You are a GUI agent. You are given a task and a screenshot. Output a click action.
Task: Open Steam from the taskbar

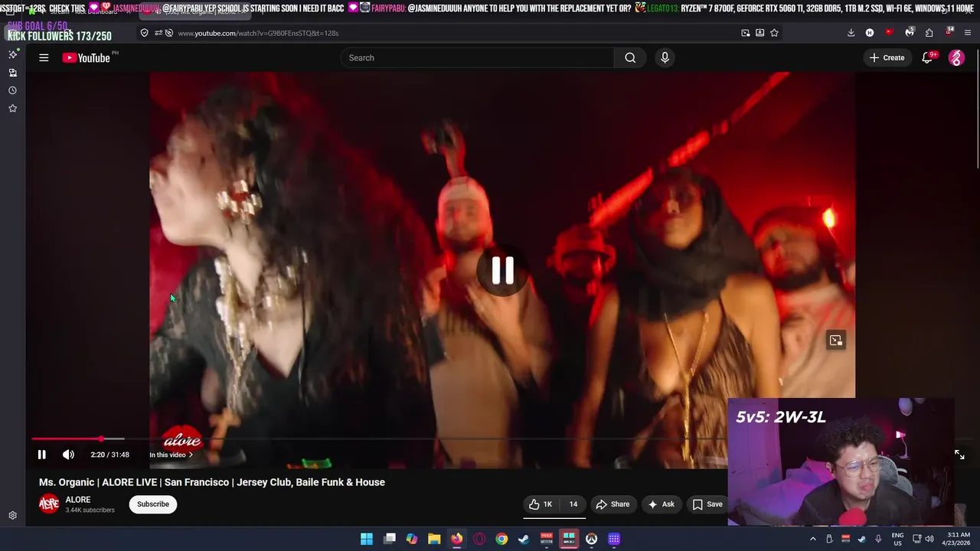(524, 539)
